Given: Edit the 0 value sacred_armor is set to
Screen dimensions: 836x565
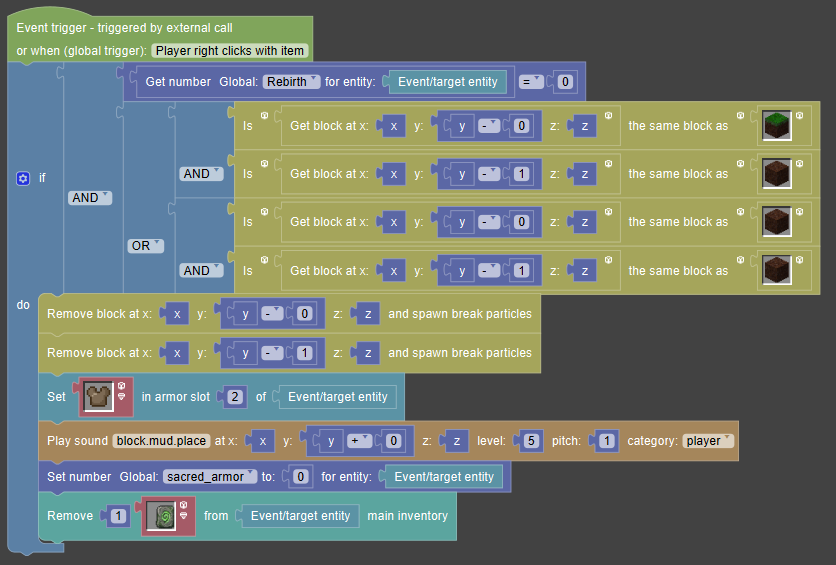Looking at the screenshot, I should click(300, 477).
